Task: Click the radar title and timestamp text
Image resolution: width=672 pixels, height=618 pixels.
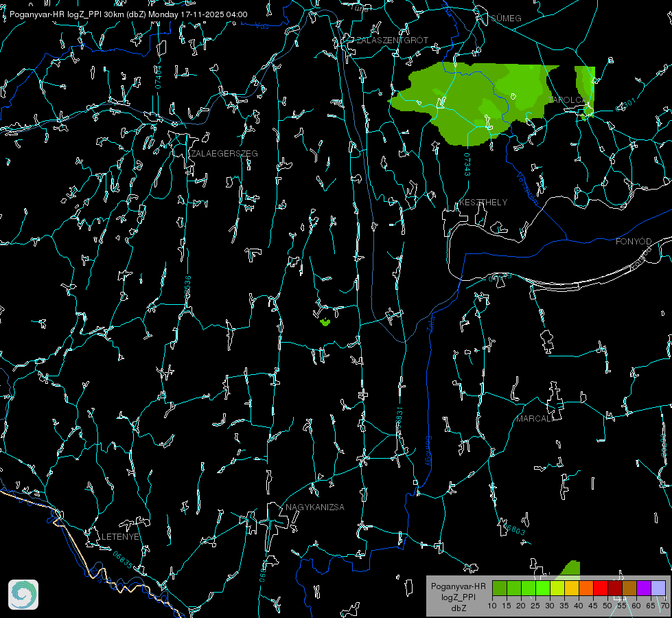Action: (128, 14)
